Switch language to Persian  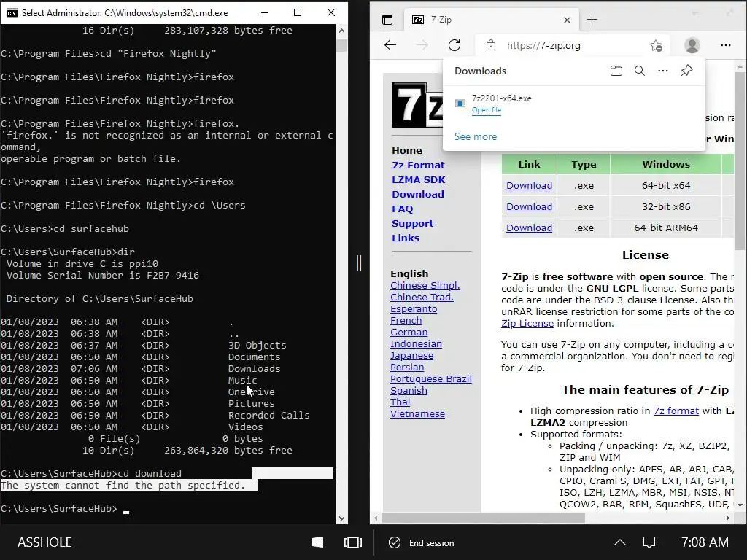point(407,367)
